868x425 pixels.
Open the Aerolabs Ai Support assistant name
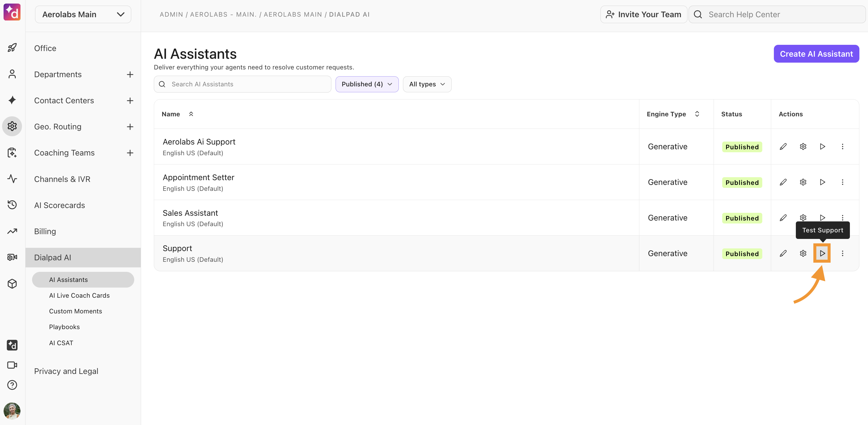tap(199, 142)
